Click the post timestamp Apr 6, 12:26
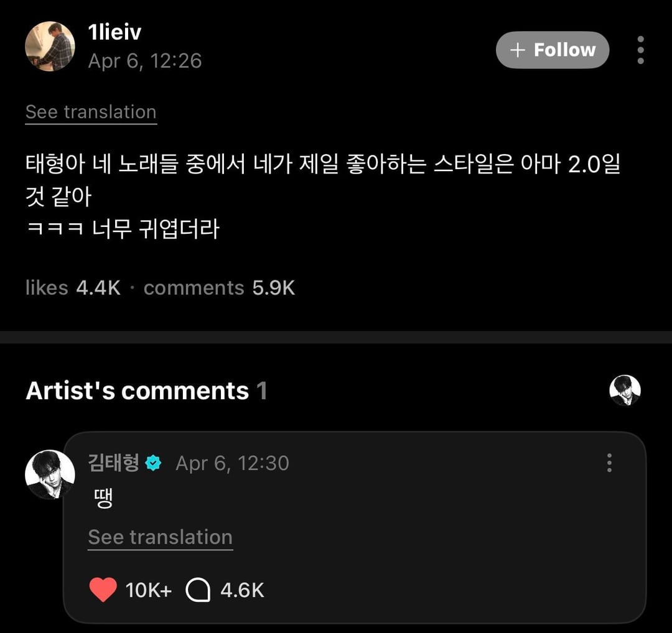This screenshot has height=633, width=672. [145, 61]
